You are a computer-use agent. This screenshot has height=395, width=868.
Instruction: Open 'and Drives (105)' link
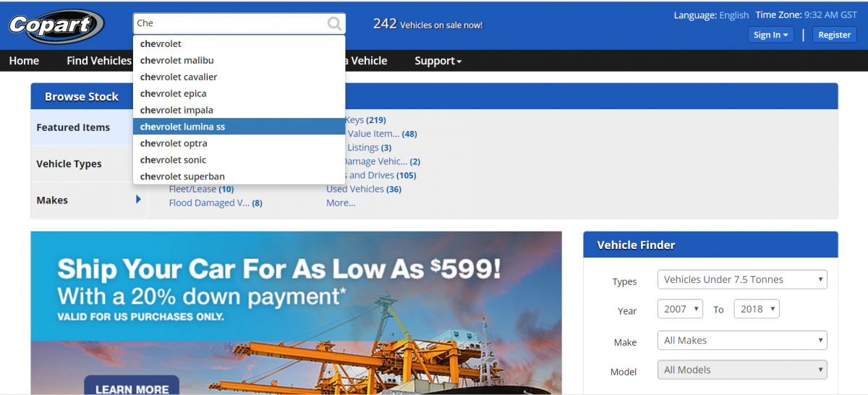click(x=381, y=175)
